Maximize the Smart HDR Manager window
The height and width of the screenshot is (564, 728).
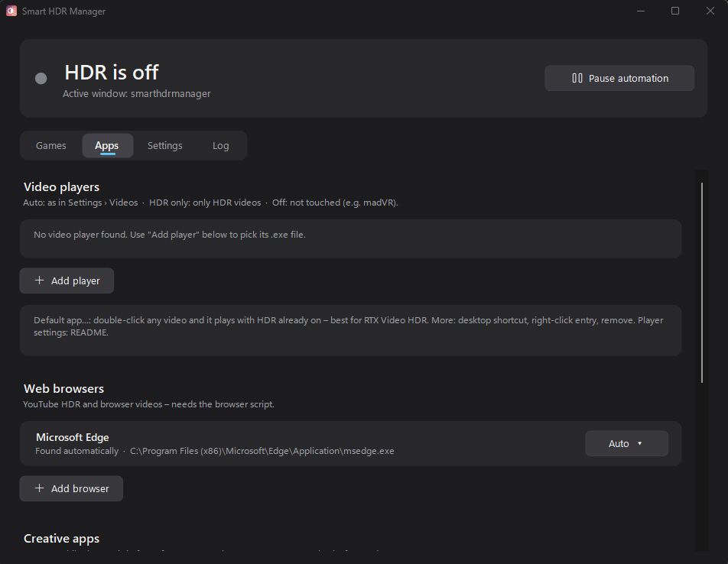tap(675, 11)
